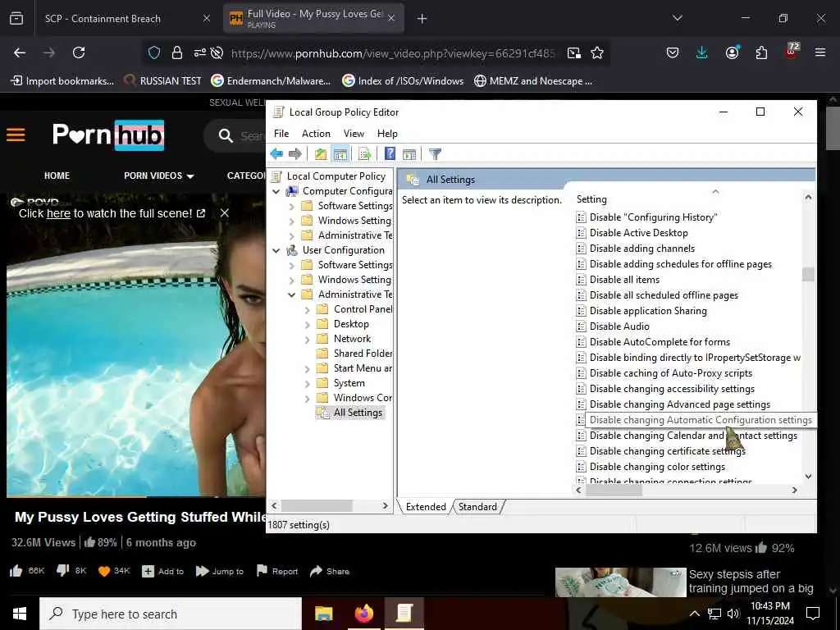
Task: Open the Firefox downloads panel
Action: point(701,52)
